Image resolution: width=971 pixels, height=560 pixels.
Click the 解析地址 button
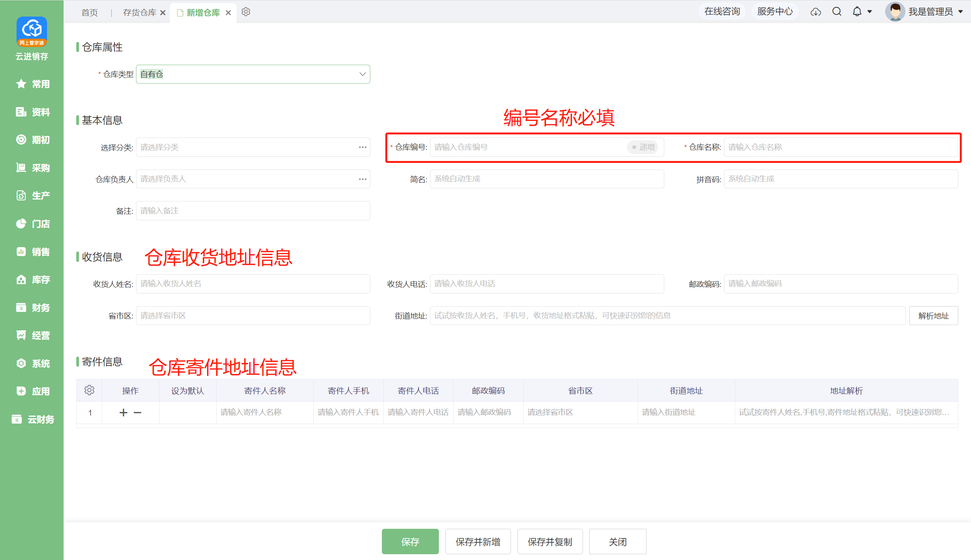point(933,316)
